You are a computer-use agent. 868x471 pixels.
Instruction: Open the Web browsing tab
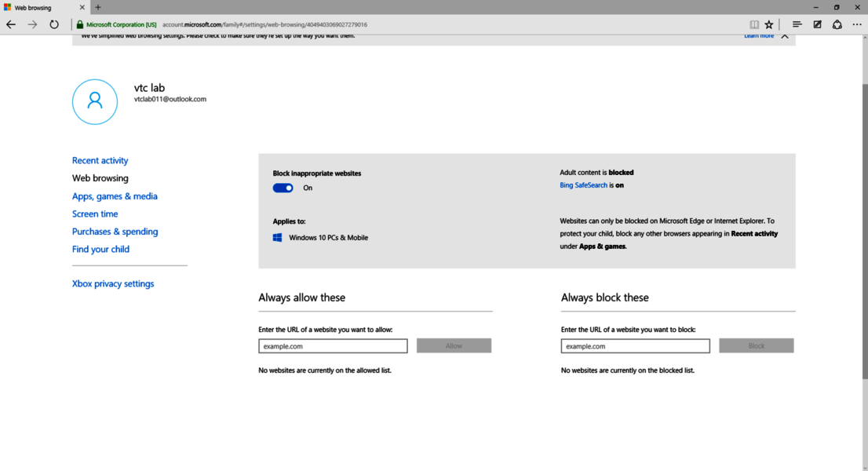[x=100, y=177]
